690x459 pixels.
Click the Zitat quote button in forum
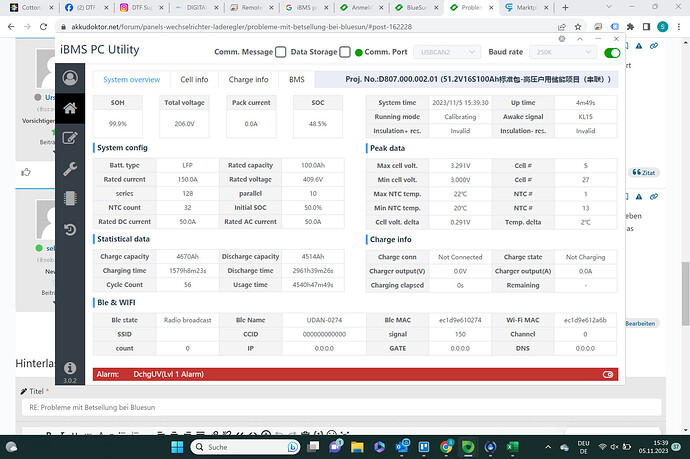pyautogui.click(x=644, y=173)
